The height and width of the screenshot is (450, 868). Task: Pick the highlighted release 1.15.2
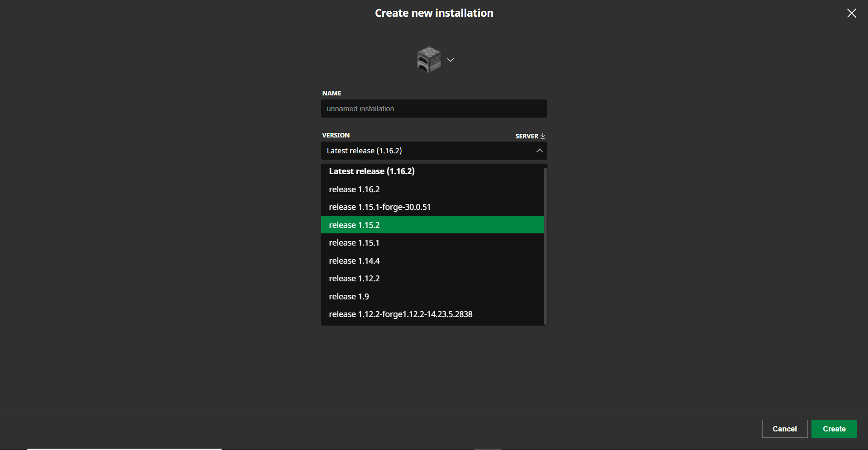[x=354, y=225]
